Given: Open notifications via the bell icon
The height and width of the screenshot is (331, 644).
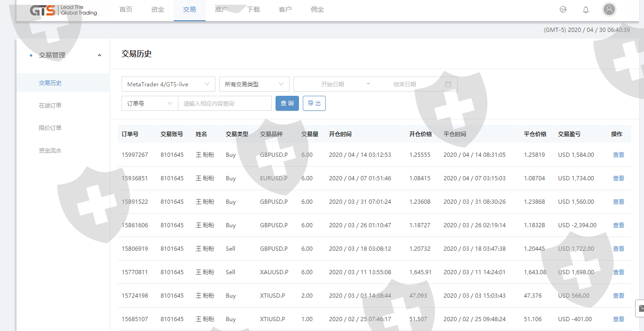Looking at the screenshot, I should [x=586, y=9].
